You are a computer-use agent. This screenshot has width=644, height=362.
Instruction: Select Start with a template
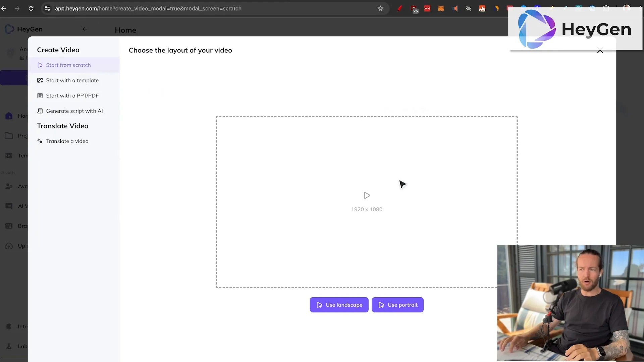pos(73,80)
